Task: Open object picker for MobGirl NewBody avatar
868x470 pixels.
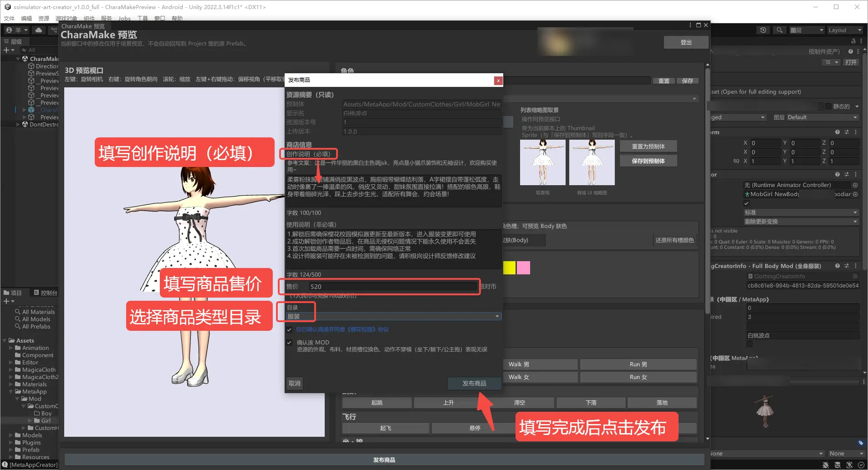Action: coord(855,194)
